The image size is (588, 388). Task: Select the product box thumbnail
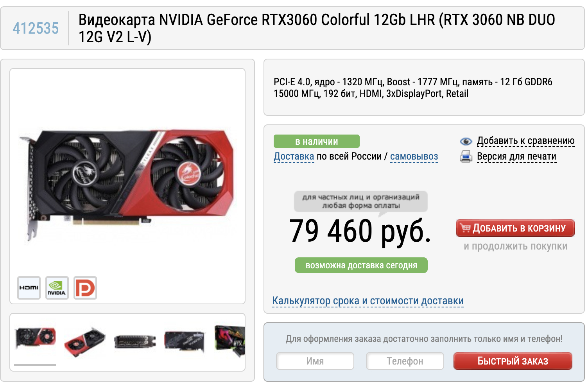tap(230, 341)
